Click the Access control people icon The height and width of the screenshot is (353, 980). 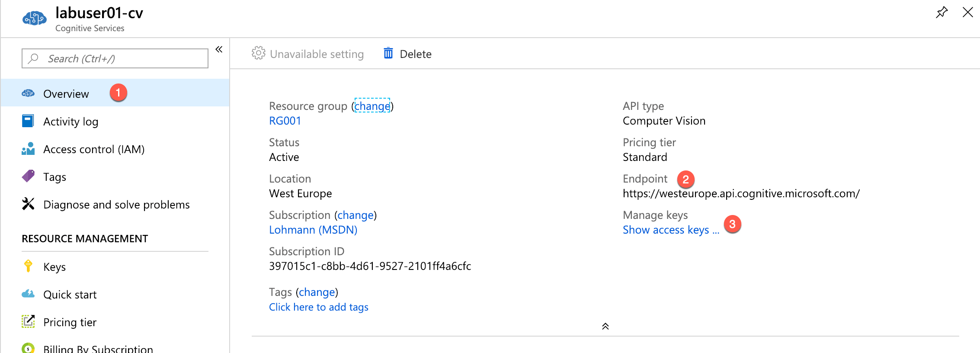coord(28,149)
